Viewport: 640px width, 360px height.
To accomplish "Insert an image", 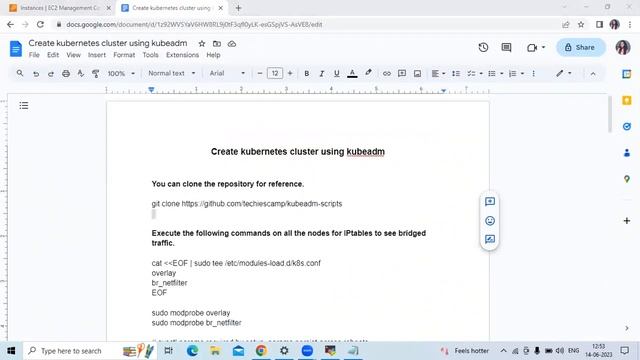I will pos(417,73).
